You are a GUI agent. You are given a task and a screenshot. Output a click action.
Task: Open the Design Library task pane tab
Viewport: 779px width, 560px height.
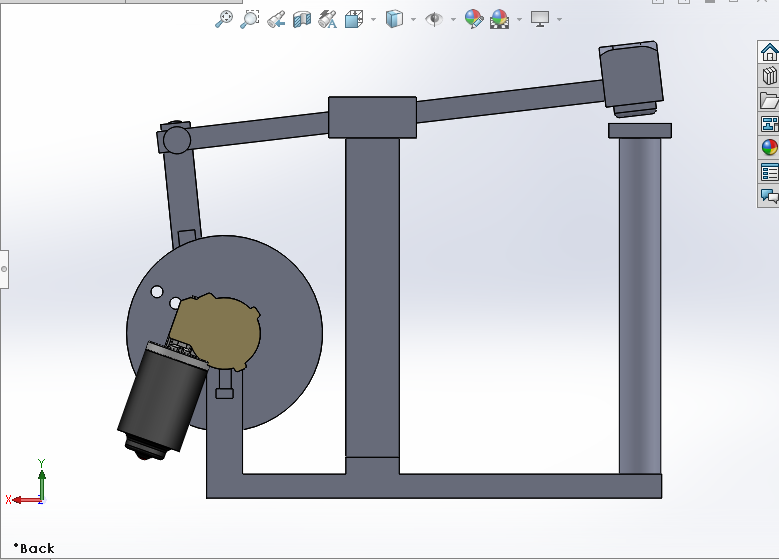coord(769,76)
